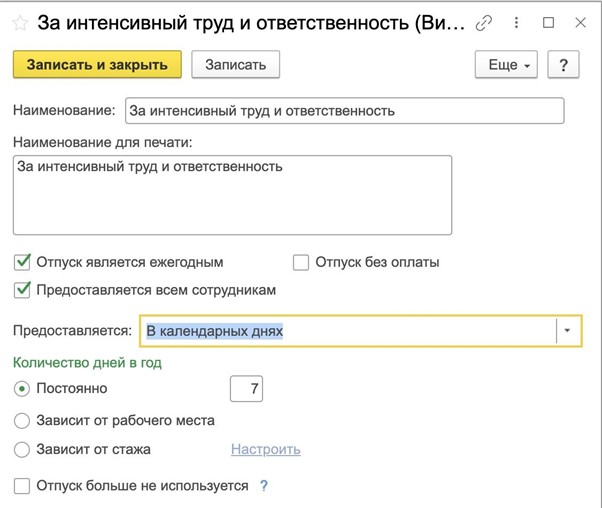This screenshot has width=602, height=508.
Task: Maximize the dialog window
Action: point(548,23)
